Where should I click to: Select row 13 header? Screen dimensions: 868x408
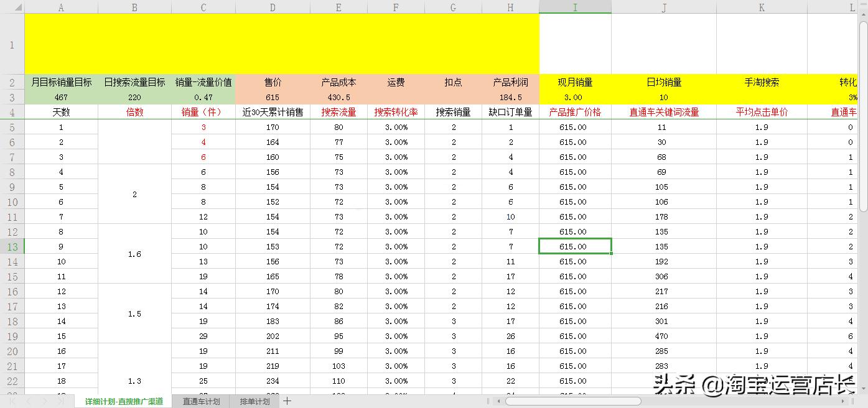[x=12, y=247]
